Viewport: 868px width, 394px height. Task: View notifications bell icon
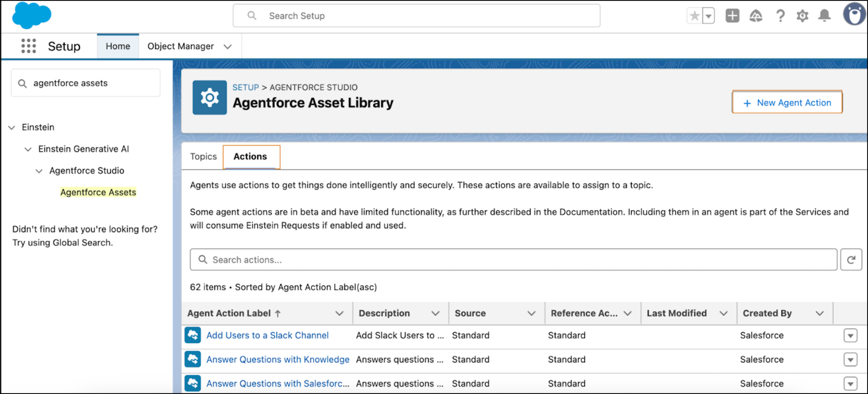[824, 15]
